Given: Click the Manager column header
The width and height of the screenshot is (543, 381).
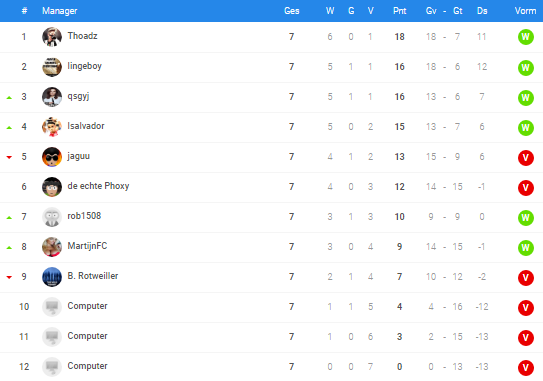Looking at the screenshot, I should pyautogui.click(x=60, y=11).
